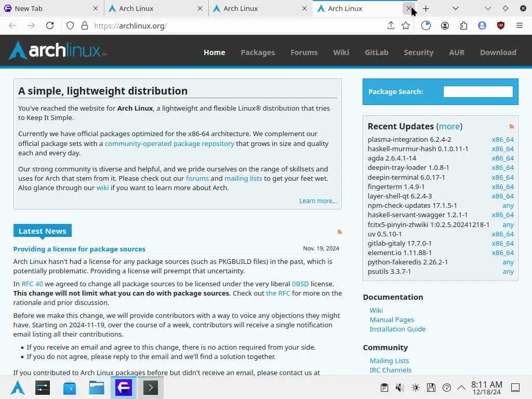This screenshot has height=399, width=532.
Task: Close the New Tab tab
Action: (96, 8)
